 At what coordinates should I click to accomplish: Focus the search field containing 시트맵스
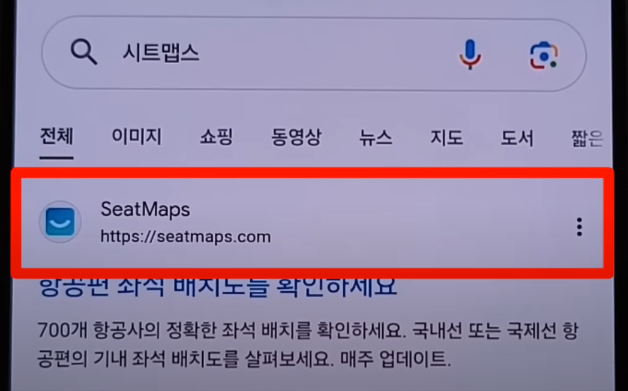(314, 53)
